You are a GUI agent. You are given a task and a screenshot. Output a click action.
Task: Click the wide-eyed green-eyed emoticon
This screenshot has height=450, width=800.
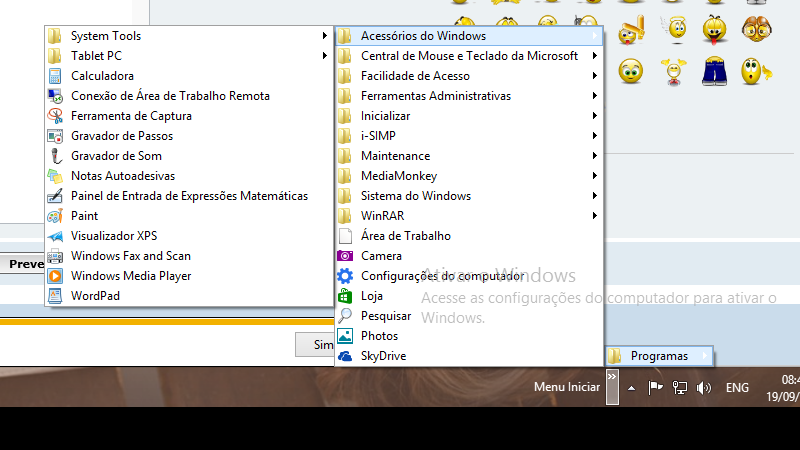(x=631, y=71)
